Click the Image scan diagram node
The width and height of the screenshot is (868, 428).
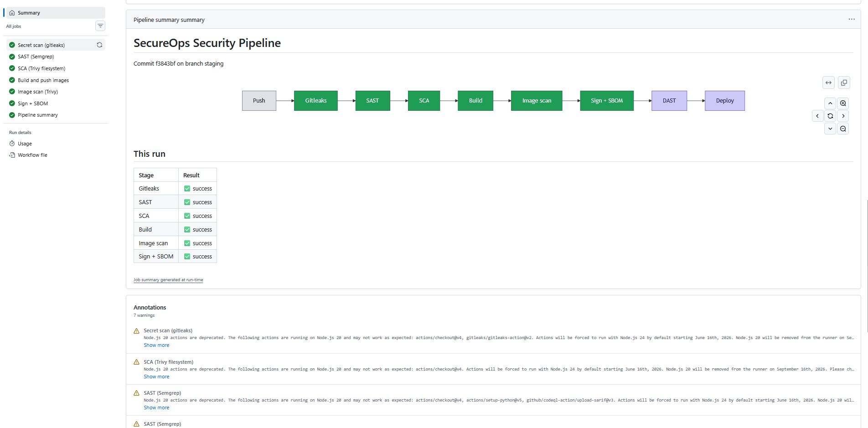click(537, 101)
